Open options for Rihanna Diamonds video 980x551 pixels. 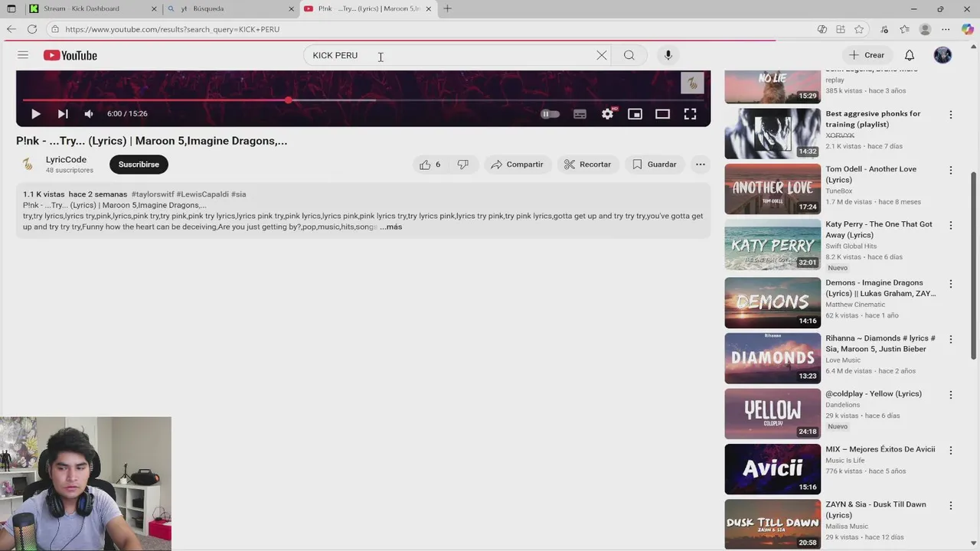click(x=951, y=339)
